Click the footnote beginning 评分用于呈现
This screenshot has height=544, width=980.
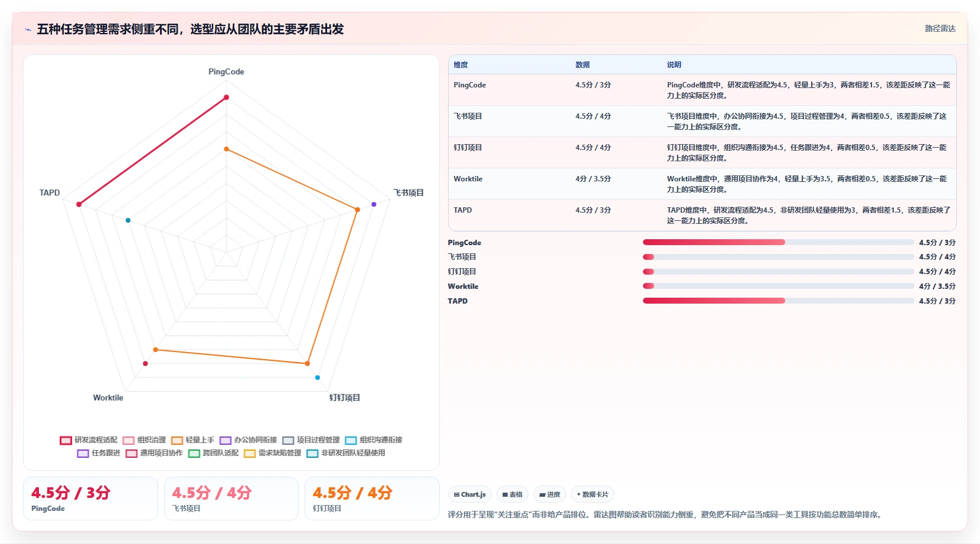tap(666, 515)
